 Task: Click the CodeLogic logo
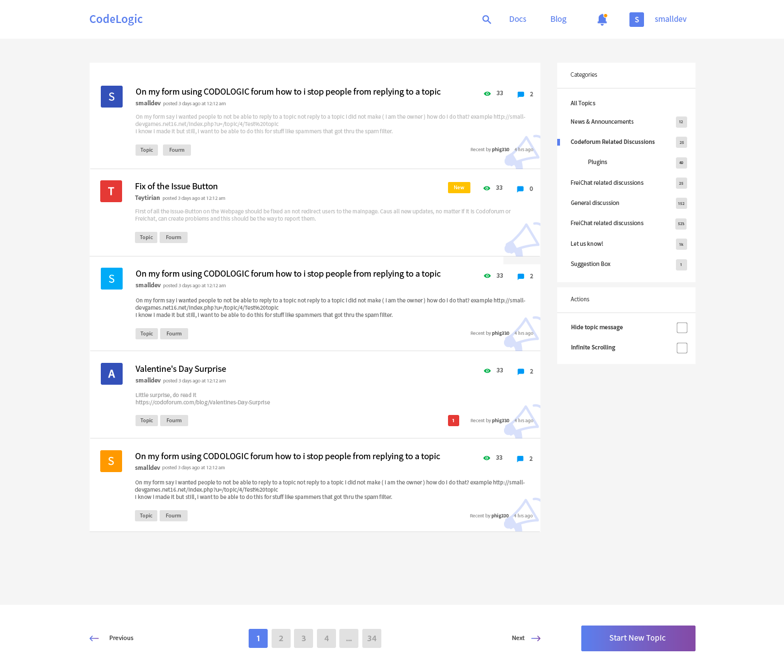click(x=116, y=19)
